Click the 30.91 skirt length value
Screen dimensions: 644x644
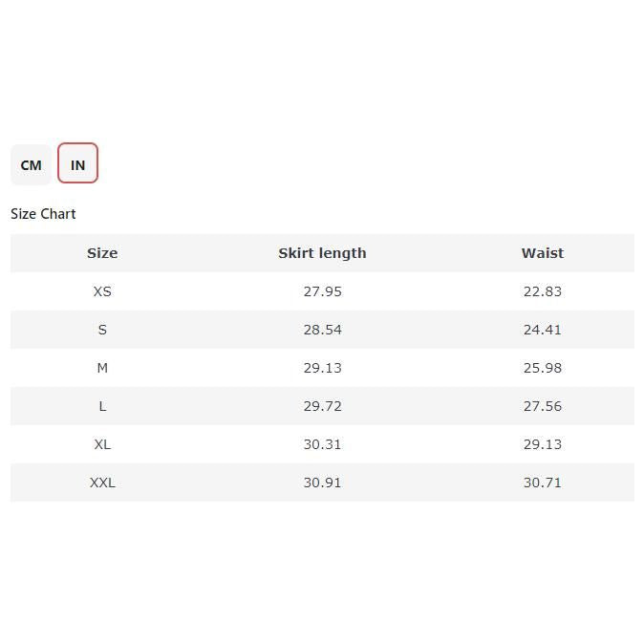(x=322, y=483)
